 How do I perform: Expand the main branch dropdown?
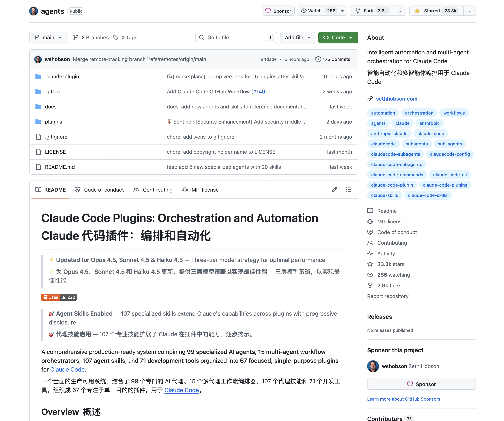(48, 38)
